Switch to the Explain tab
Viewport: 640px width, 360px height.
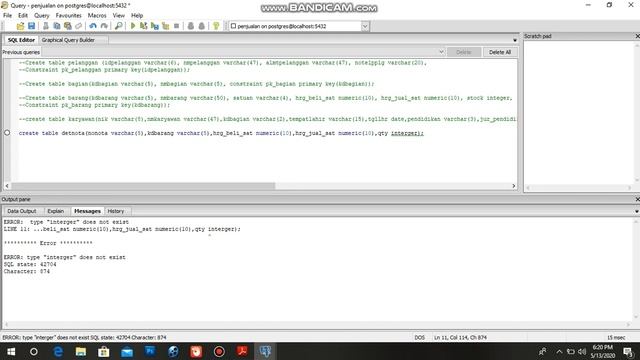click(x=56, y=211)
